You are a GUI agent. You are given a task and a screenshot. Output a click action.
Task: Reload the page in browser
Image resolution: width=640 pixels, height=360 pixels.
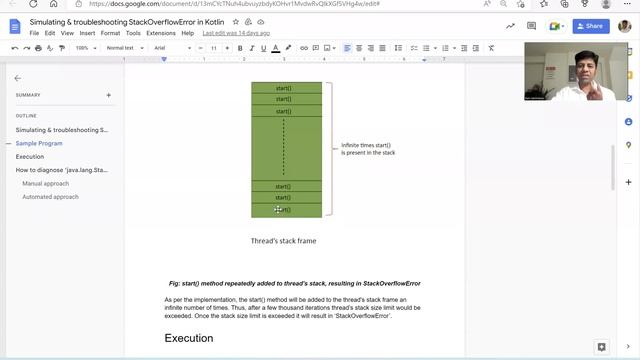(x=33, y=4)
